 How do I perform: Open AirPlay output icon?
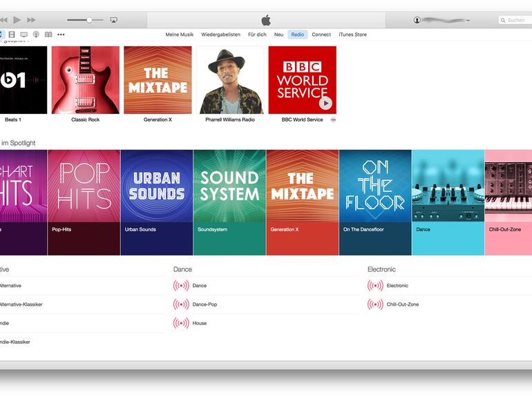tap(114, 20)
